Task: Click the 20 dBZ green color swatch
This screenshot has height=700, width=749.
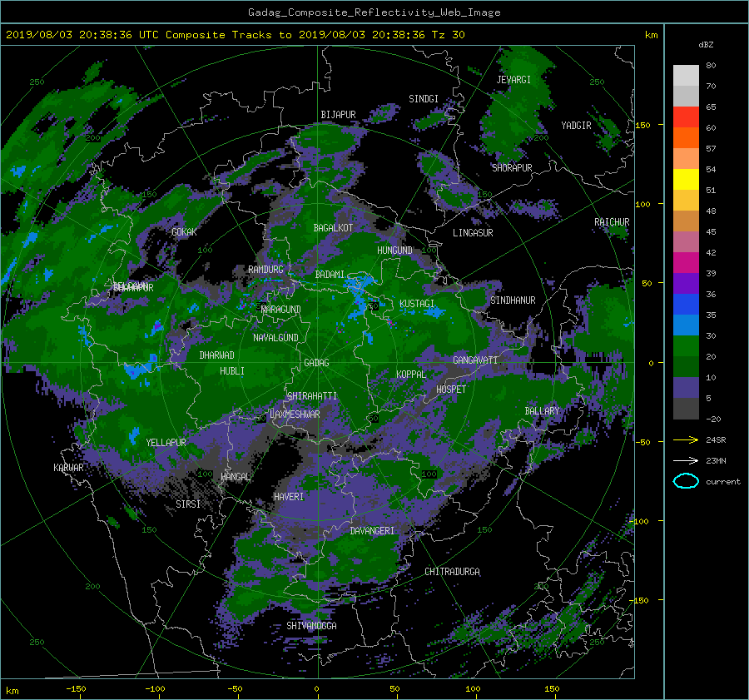Action: pyautogui.click(x=686, y=346)
